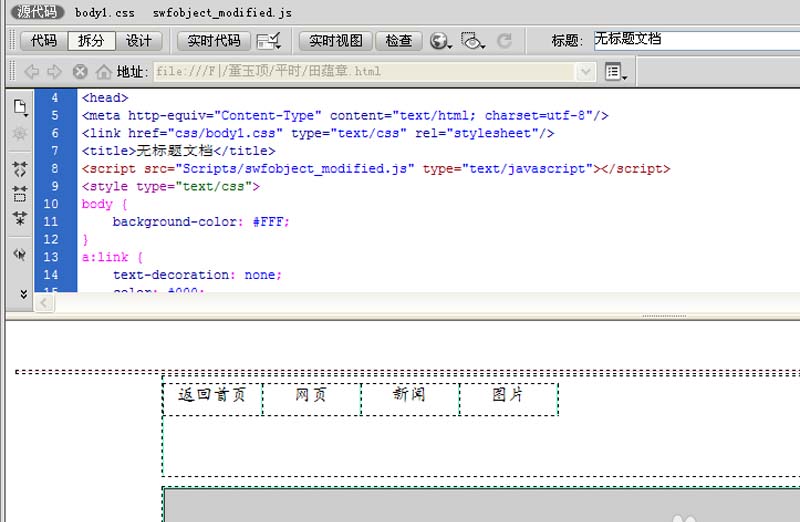Open swfobject_modified.js related file tab
Image resolution: width=800 pixels, height=522 pixels.
click(222, 13)
